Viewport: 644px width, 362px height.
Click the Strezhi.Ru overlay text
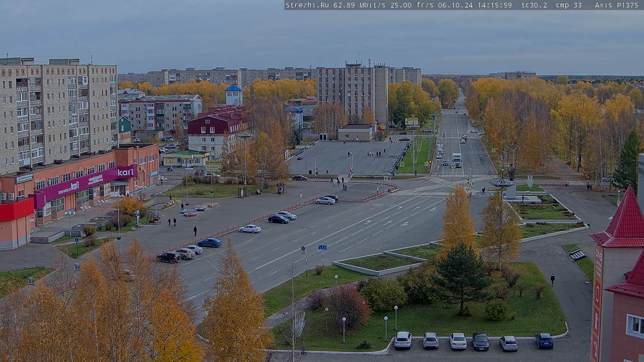307,5
